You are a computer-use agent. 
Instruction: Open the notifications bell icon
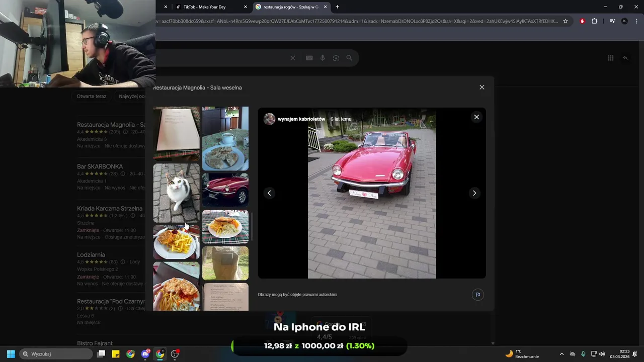coord(635,354)
